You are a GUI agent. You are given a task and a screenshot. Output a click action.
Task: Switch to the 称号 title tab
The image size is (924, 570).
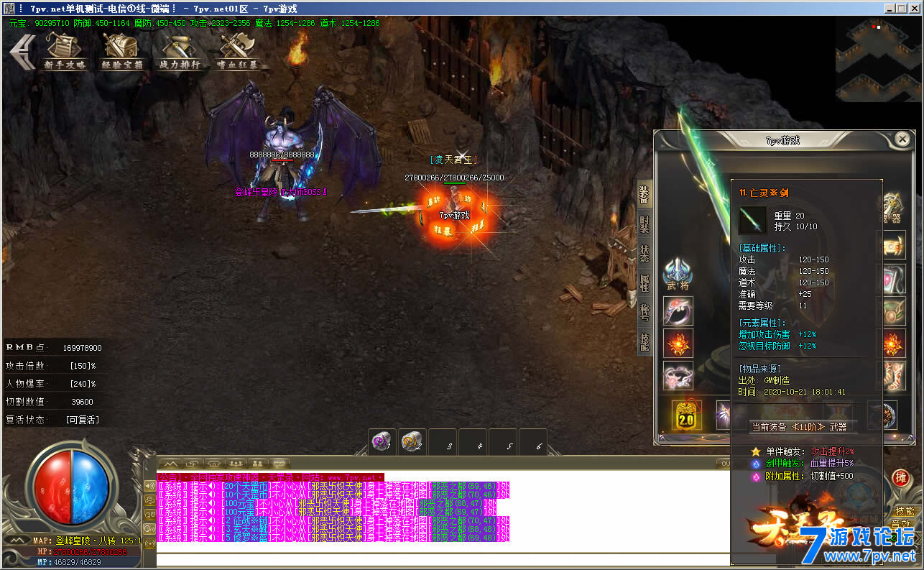[x=645, y=311]
